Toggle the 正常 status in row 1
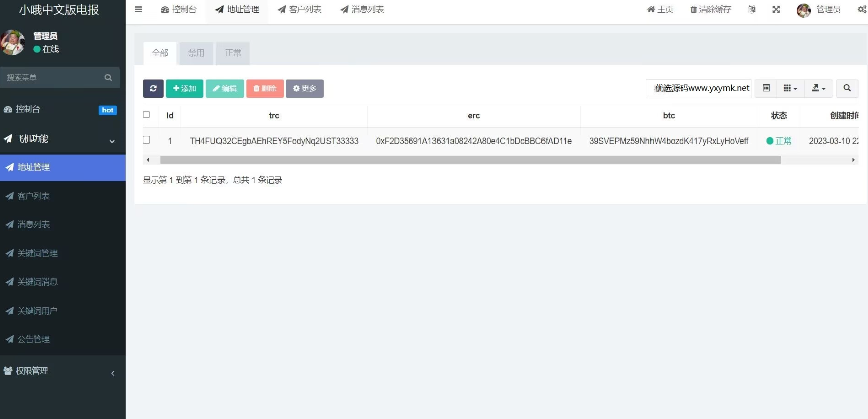Screen dimensions: 868x419 click(779, 141)
